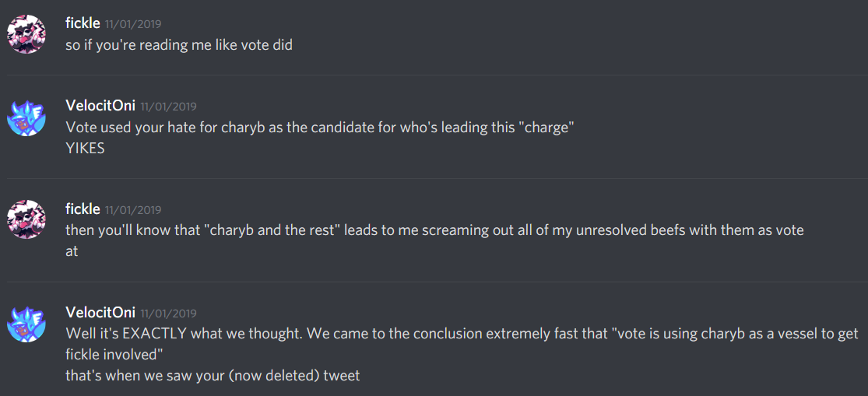The height and width of the screenshot is (396, 868).
Task: Click fickle's avatar beside "so if you're reading me"
Action: [x=27, y=33]
